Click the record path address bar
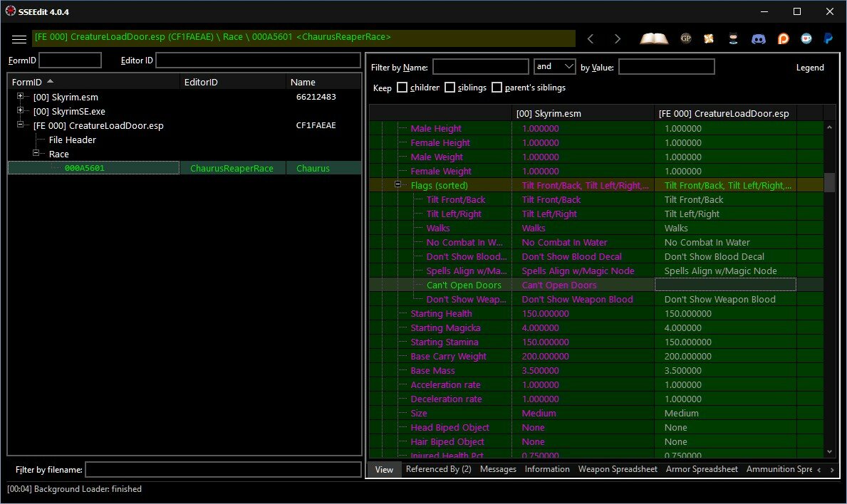The width and height of the screenshot is (847, 504). coord(303,38)
